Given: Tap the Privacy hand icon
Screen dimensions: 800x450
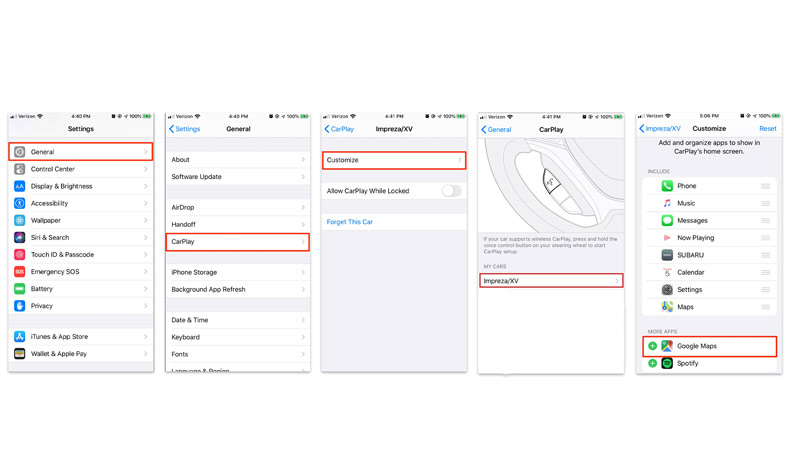Looking at the screenshot, I should tap(19, 306).
